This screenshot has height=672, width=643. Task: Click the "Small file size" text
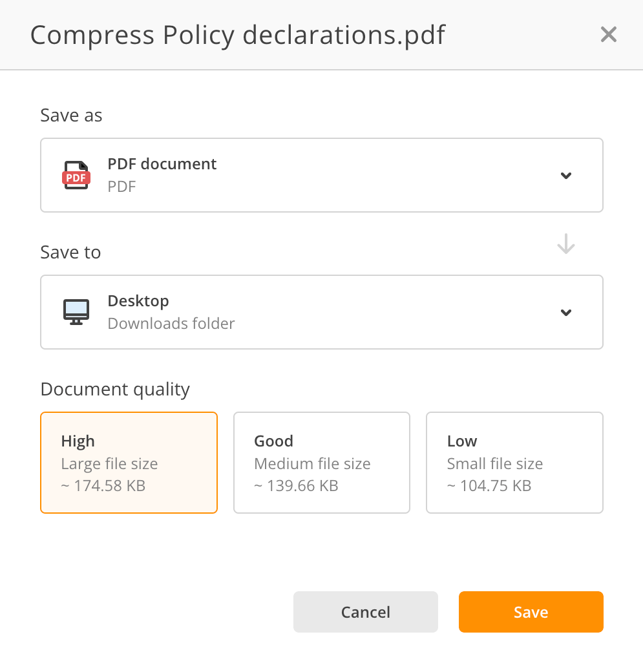tap(494, 464)
